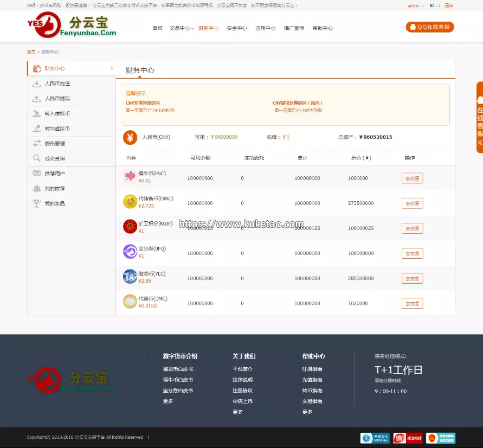Click 去交易 for 宝分券(BFQ)
Screen dimensions: 483x448
click(412, 253)
